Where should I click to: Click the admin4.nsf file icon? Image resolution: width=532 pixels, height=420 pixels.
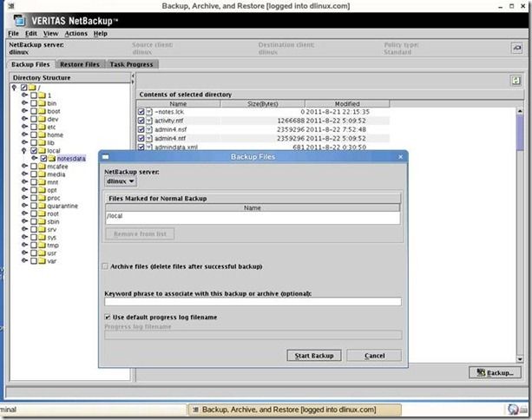149,129
